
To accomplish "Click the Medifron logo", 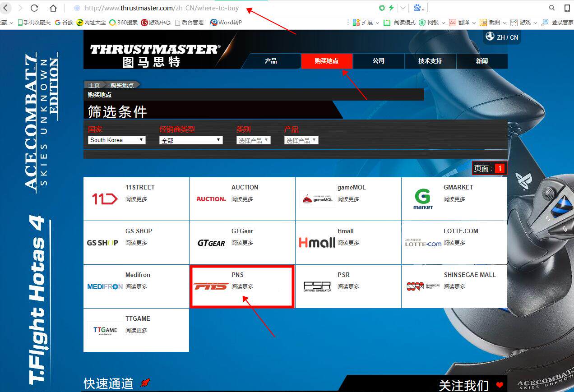I will [105, 286].
